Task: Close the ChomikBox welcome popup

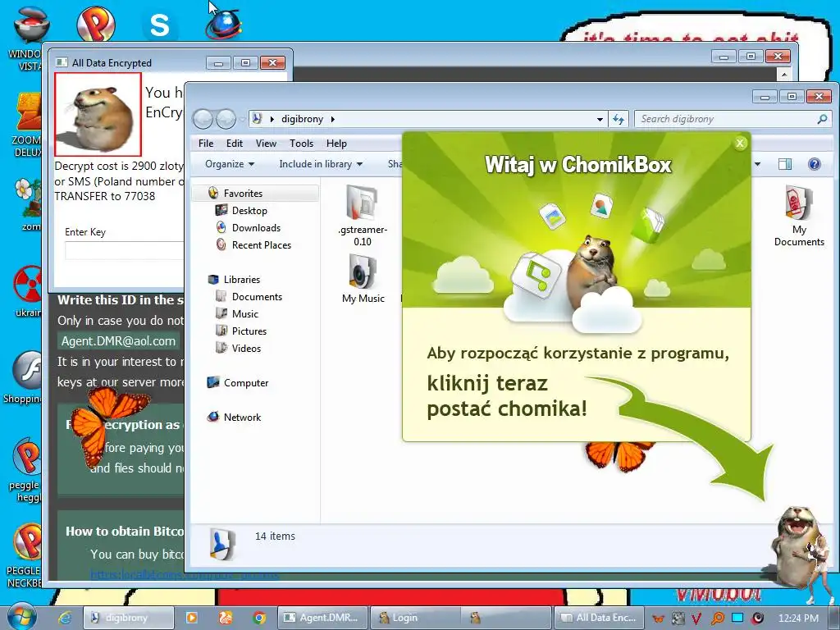Action: (740, 143)
